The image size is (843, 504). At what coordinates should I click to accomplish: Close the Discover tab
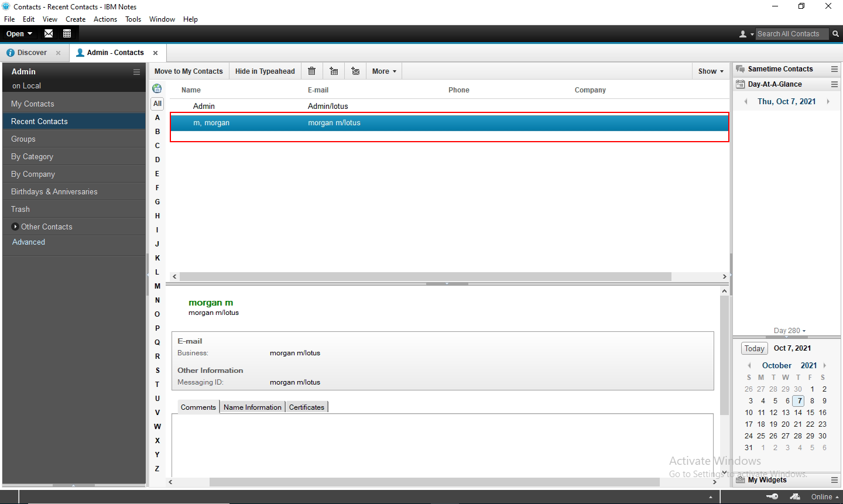tap(58, 53)
